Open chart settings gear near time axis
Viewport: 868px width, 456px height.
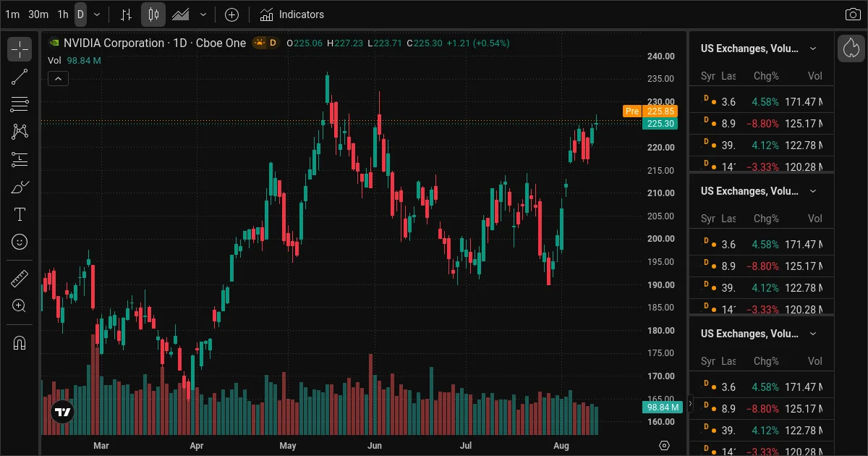click(665, 445)
